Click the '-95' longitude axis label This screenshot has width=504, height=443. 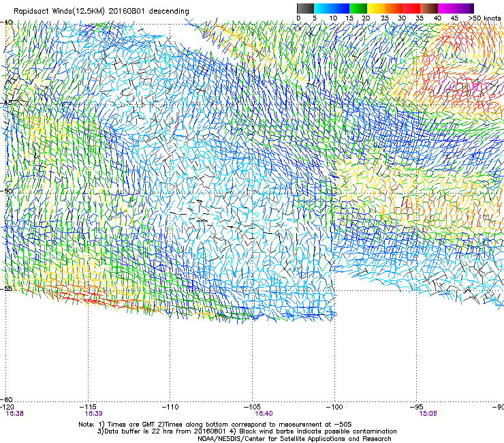pyautogui.click(x=417, y=407)
